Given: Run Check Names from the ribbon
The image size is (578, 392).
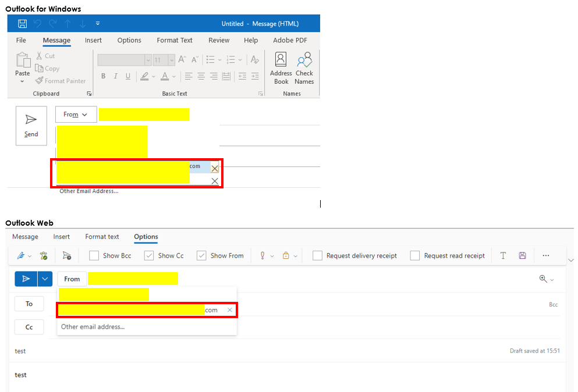Looking at the screenshot, I should coord(304,64).
